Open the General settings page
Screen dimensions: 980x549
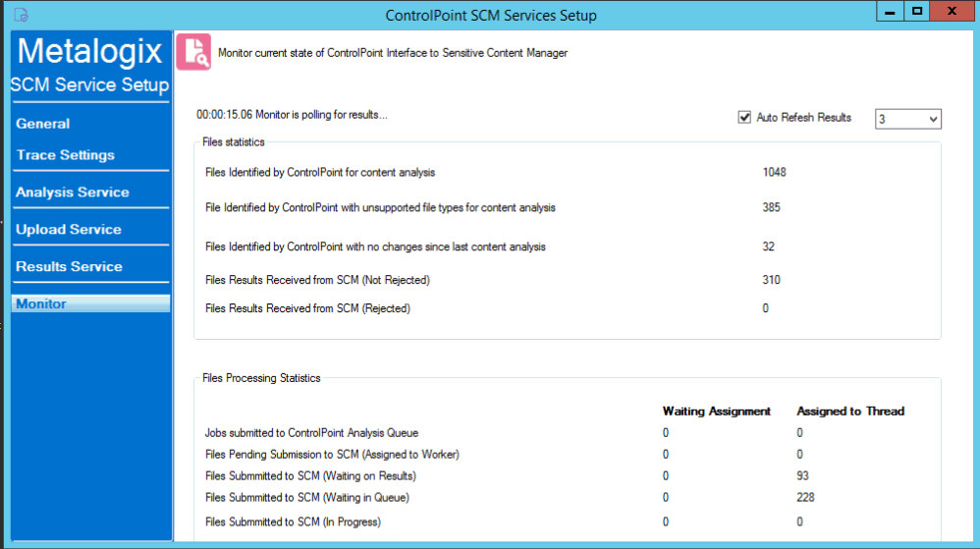pyautogui.click(x=43, y=124)
